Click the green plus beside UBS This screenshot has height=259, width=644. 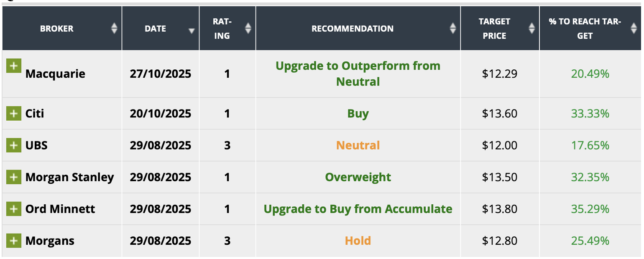coord(14,145)
